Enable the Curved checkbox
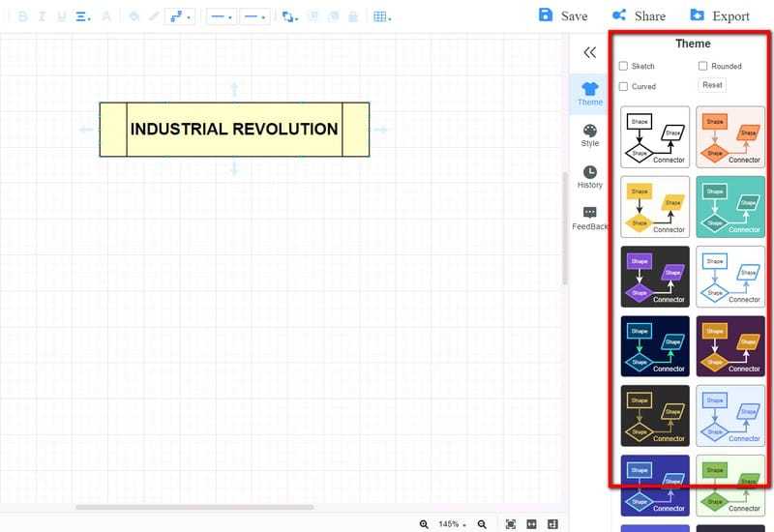 point(623,86)
